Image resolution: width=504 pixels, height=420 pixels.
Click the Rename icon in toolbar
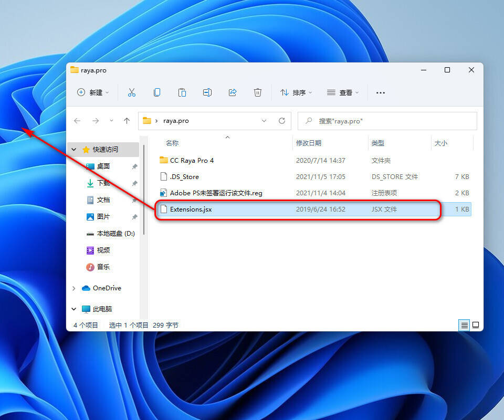click(x=207, y=92)
